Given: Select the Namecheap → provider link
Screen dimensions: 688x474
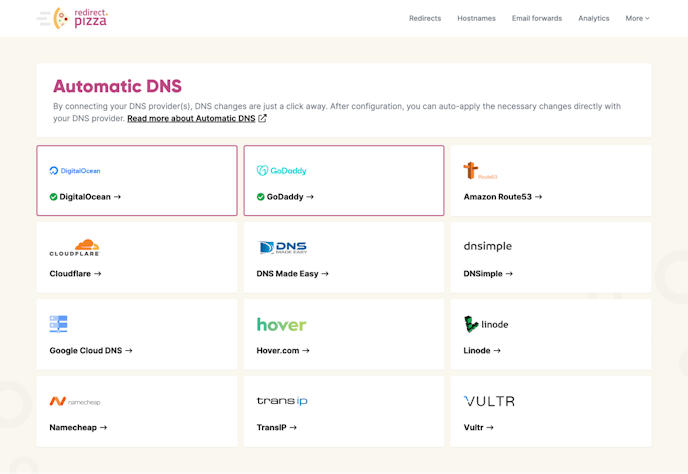Looking at the screenshot, I should pos(78,427).
